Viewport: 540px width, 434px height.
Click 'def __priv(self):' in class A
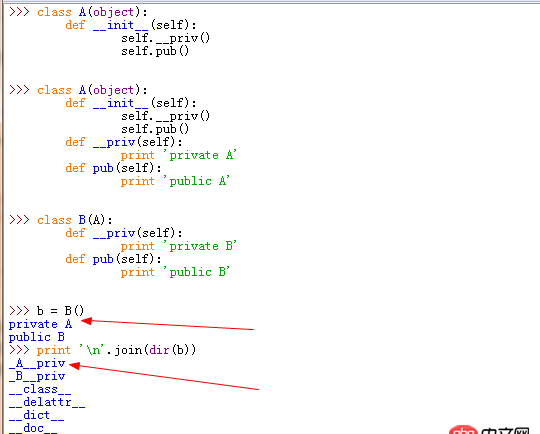tap(124, 142)
